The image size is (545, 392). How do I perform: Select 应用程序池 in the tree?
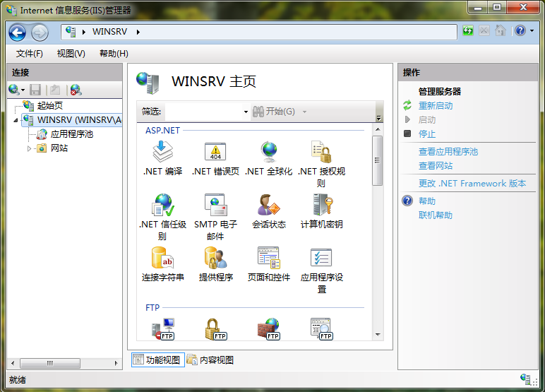72,134
